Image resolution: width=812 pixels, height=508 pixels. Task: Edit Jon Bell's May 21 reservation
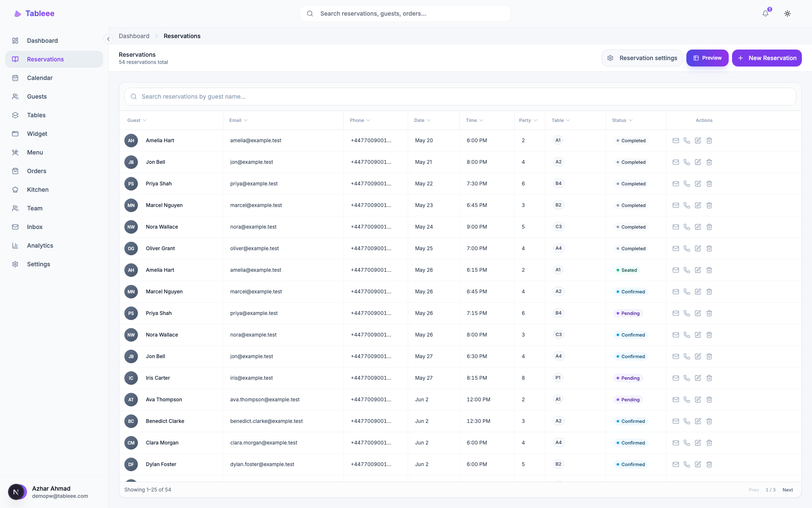(698, 162)
